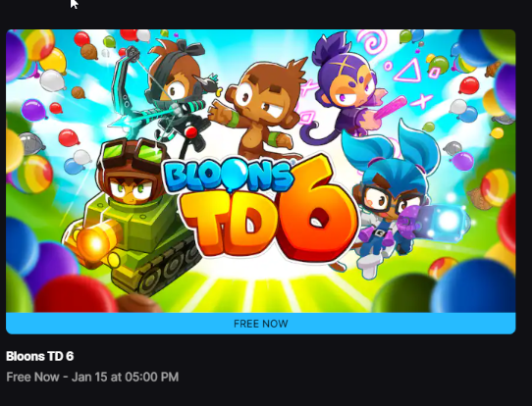The height and width of the screenshot is (406, 532).
Task: Open the Bloons TD 6 title link
Action: (39, 356)
